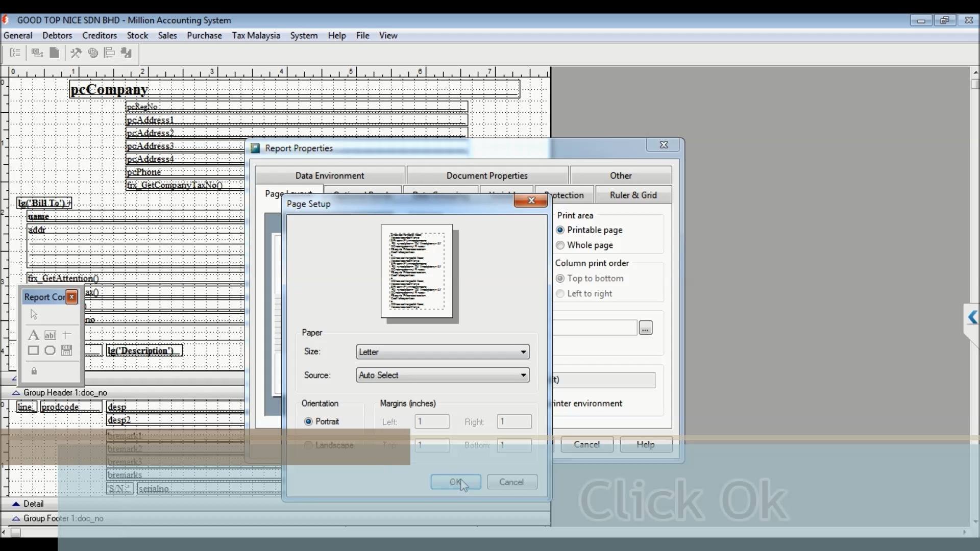Click the Report Properties window icon
The width and height of the screenshot is (980, 551).
pyautogui.click(x=255, y=148)
